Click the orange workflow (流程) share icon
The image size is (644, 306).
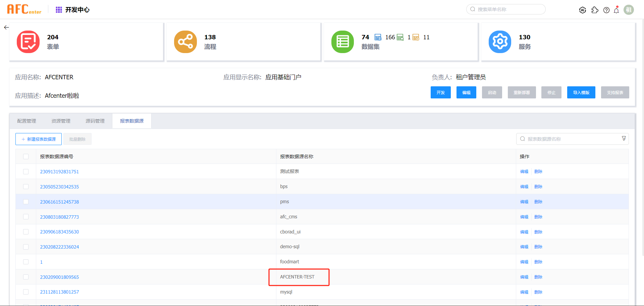pyautogui.click(x=185, y=42)
